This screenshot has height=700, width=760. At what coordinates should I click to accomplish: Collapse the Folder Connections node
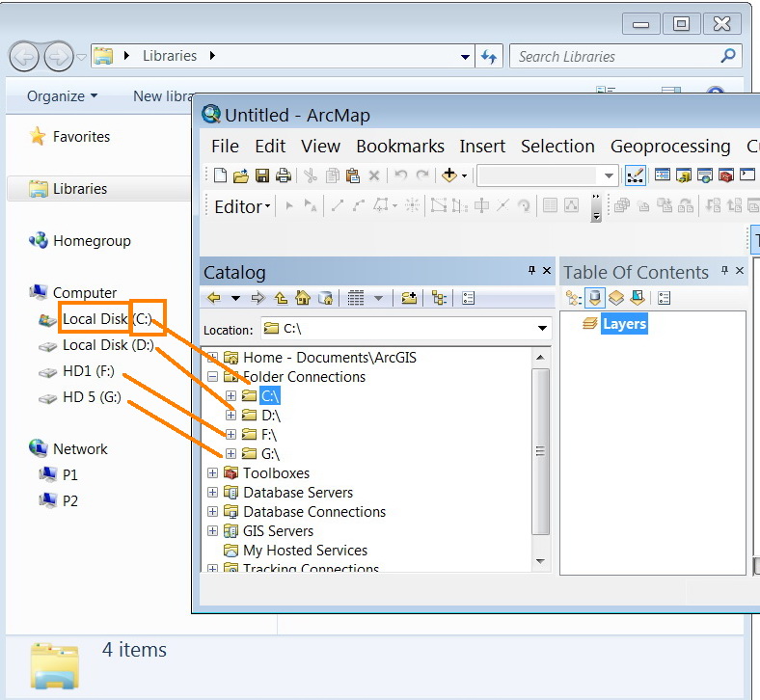pyautogui.click(x=212, y=376)
